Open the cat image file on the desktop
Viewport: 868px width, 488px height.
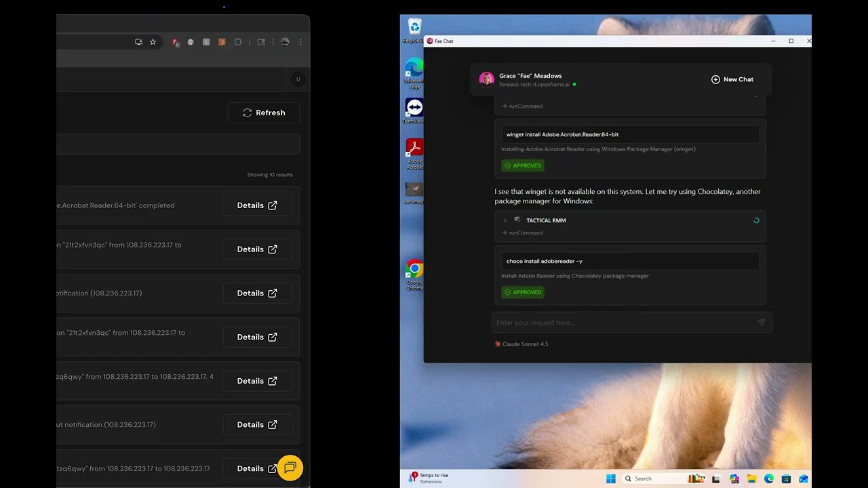tap(414, 193)
